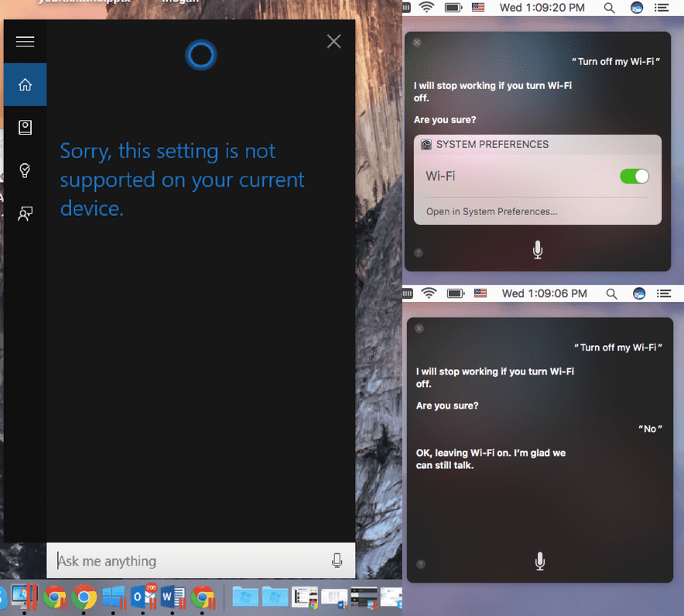
Task: Restore minimized Word document thumbnail in the dock
Action: (334, 597)
